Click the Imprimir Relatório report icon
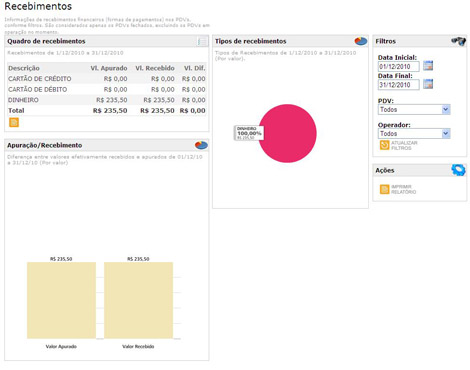 click(x=384, y=189)
